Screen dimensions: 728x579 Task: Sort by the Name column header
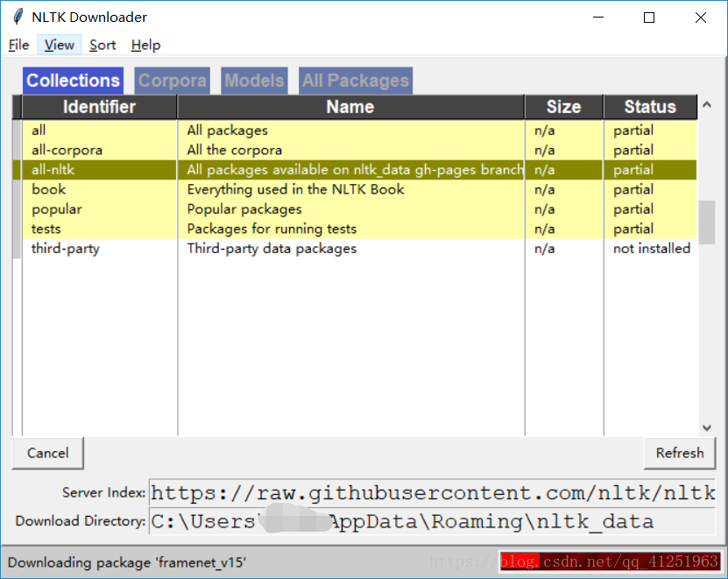tap(350, 107)
